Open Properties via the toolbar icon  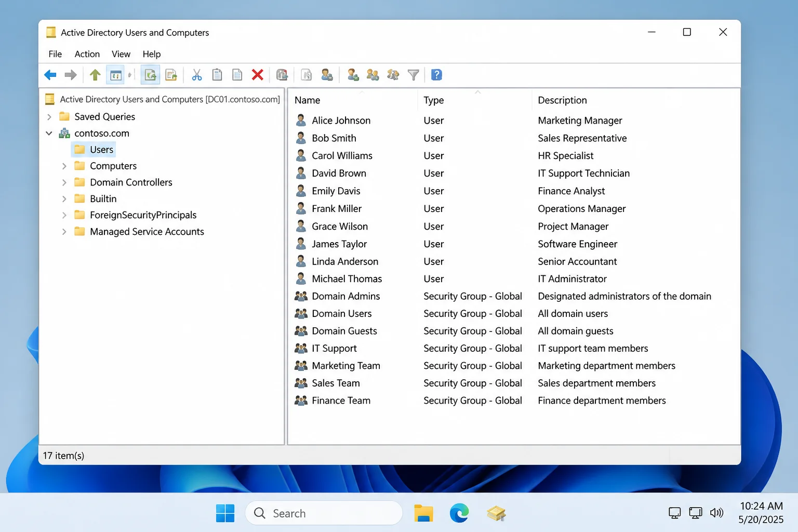pos(282,75)
